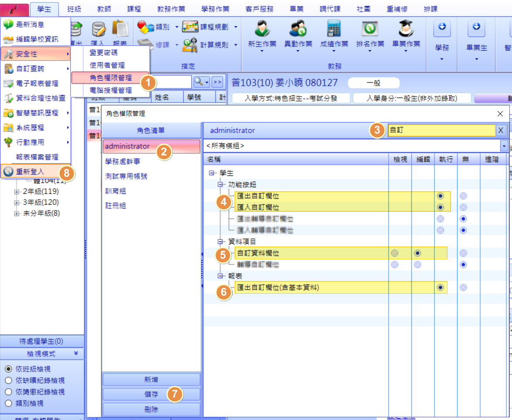Open the 待處理學生(0) panel
512x420 pixels.
[x=41, y=341]
